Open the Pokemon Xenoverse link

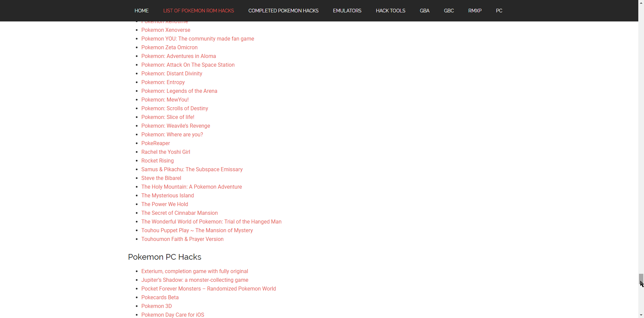tap(166, 30)
